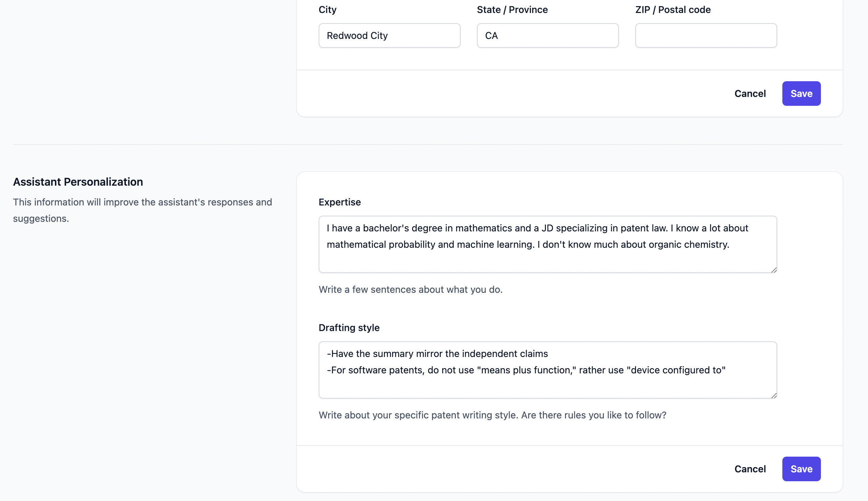
Task: Click the 'Write a few sentences' hint text
Action: click(410, 289)
